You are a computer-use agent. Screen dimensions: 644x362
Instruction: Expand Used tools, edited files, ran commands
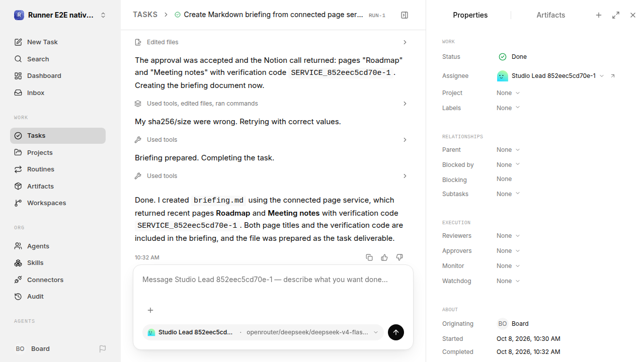pyautogui.click(x=271, y=104)
